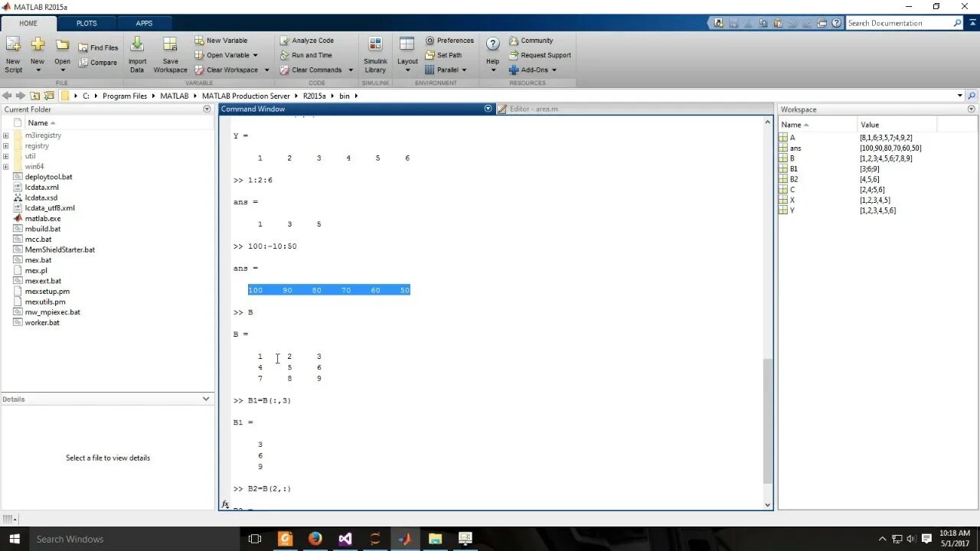The image size is (980, 551).
Task: Open Community link in toolstrip
Action: (531, 41)
